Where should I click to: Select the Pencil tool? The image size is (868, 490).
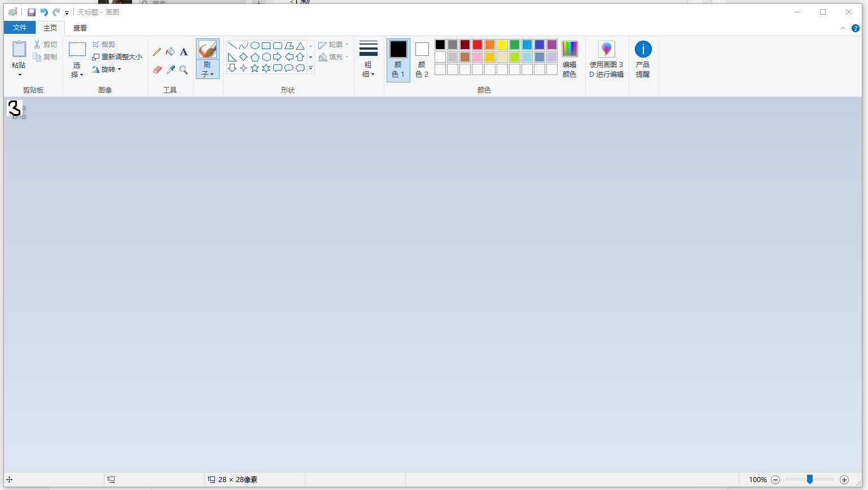click(x=157, y=51)
